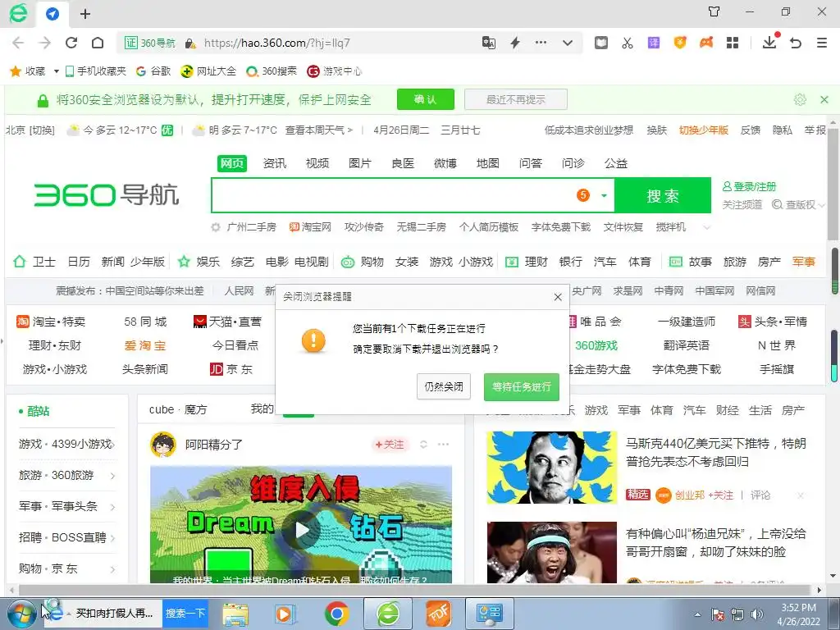Open the file explorer taskbar icon
This screenshot has width=840, height=630.
[235, 614]
